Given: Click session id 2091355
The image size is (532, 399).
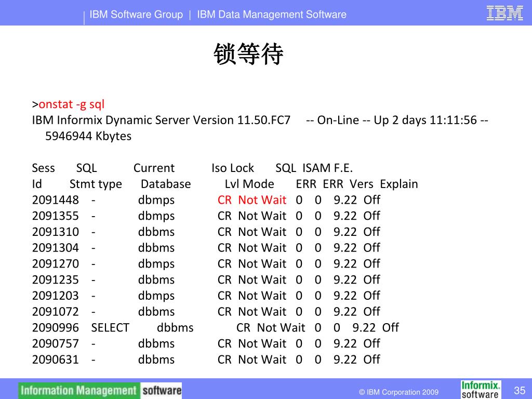Looking at the screenshot, I should [x=55, y=216].
